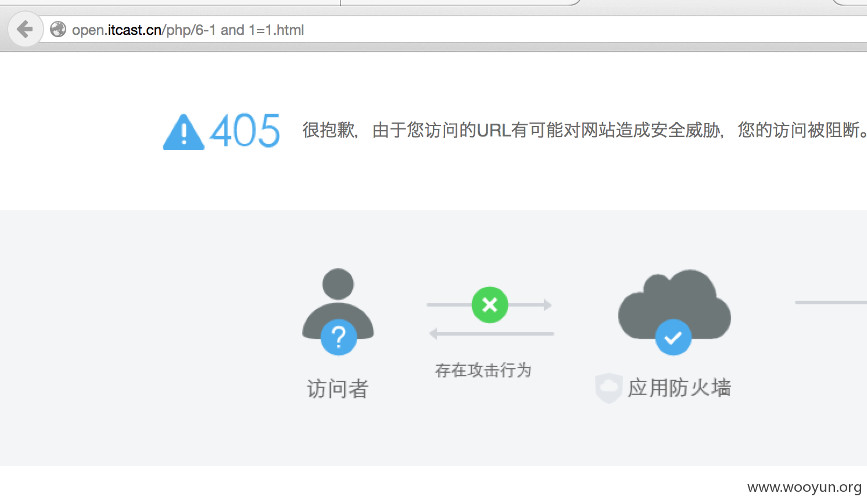Click the return arrow pointing to visitor
Viewport: 867px width, 504px height.
pyautogui.click(x=492, y=334)
